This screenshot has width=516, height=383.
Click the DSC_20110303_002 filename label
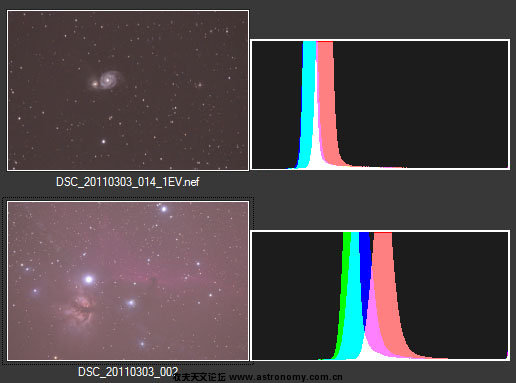click(x=128, y=372)
